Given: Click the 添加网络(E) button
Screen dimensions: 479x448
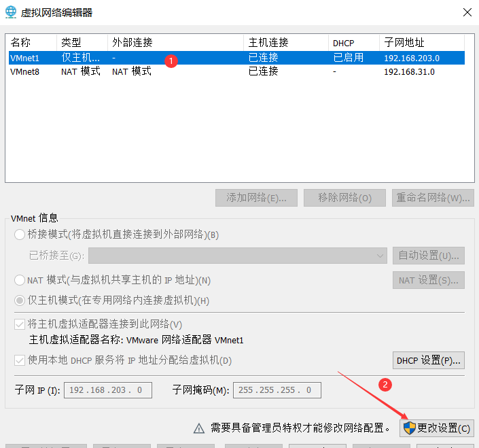Looking at the screenshot, I should pos(256,198).
